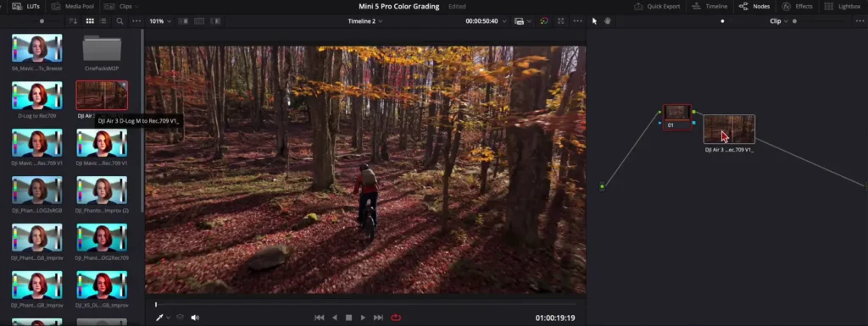The width and height of the screenshot is (868, 326).
Task: Toggle the Nodes panel
Action: (754, 7)
